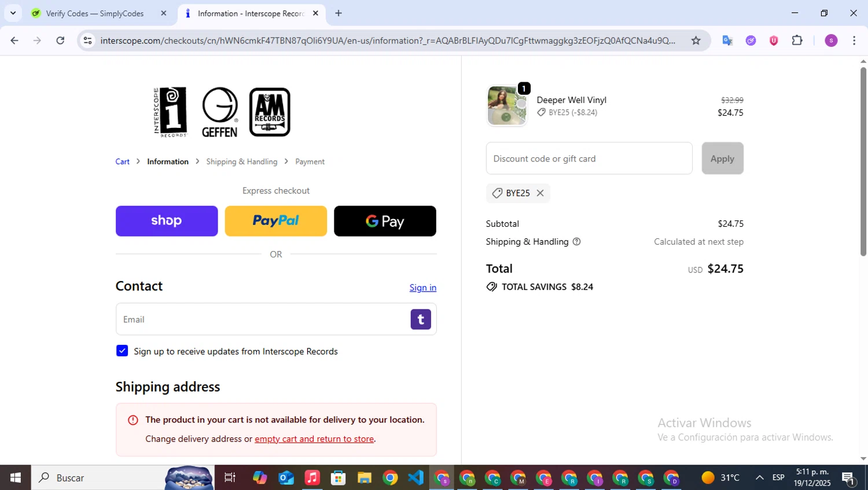Open the Extensions puzzle-piece menu
The height and width of the screenshot is (490, 868).
797,40
